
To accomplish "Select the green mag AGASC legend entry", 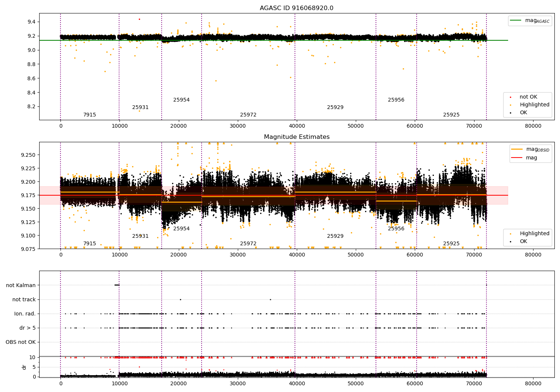I will [530, 21].
